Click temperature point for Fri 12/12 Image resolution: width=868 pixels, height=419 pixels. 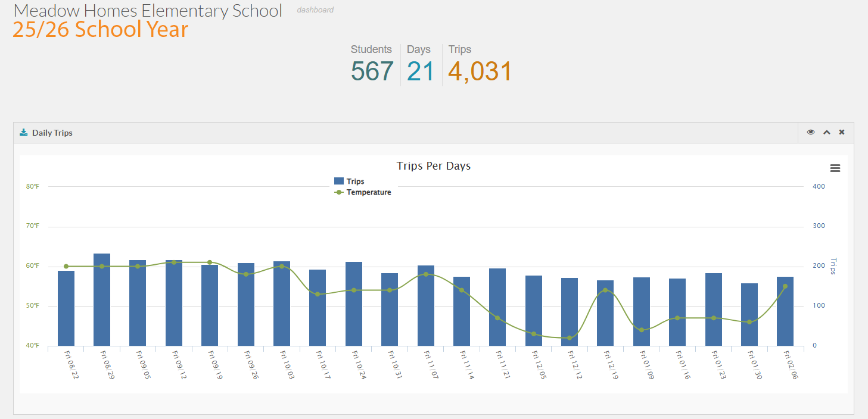pyautogui.click(x=570, y=338)
